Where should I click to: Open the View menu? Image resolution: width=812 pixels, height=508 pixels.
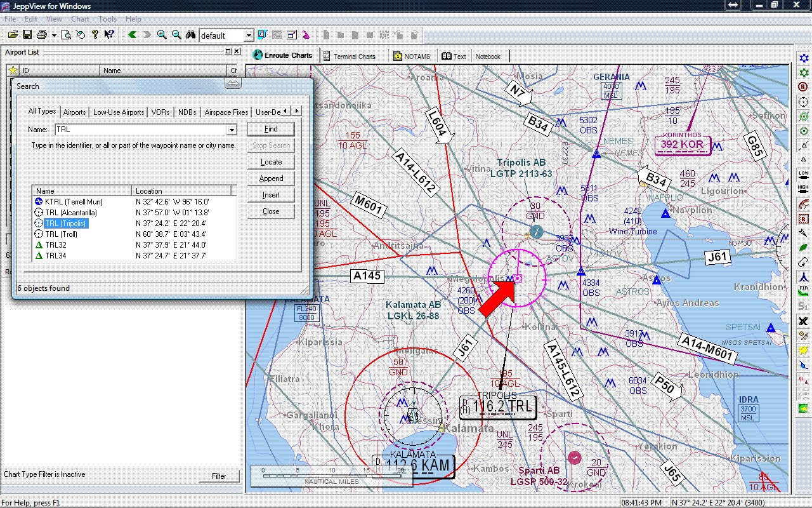[54, 19]
